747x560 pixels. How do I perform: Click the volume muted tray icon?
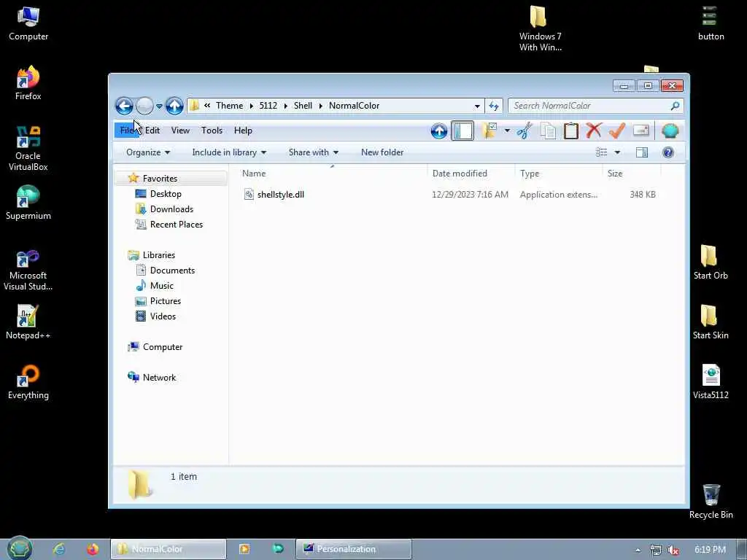coord(673,550)
